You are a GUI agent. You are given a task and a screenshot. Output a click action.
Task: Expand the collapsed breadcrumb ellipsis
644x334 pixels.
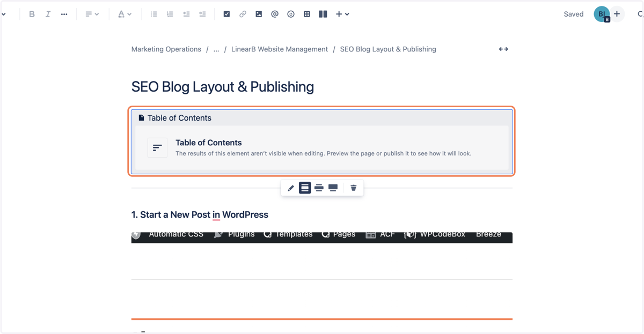216,49
